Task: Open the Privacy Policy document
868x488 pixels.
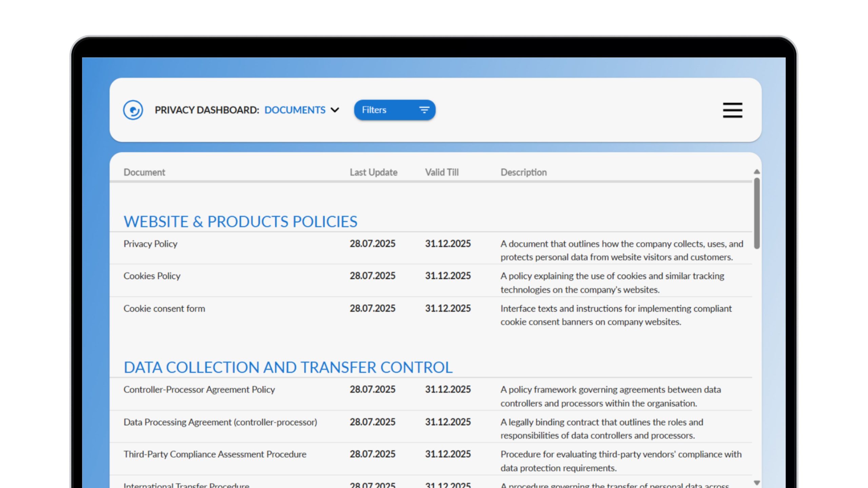Action: (x=150, y=244)
